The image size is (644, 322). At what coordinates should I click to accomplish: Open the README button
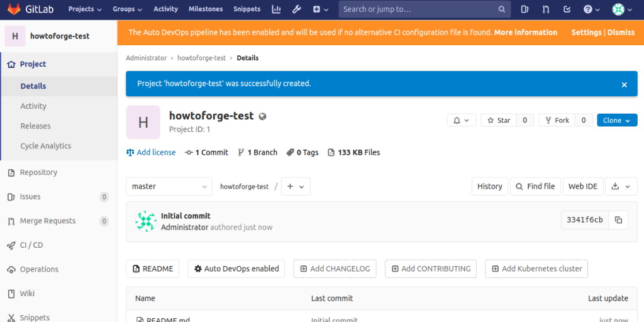click(x=152, y=269)
